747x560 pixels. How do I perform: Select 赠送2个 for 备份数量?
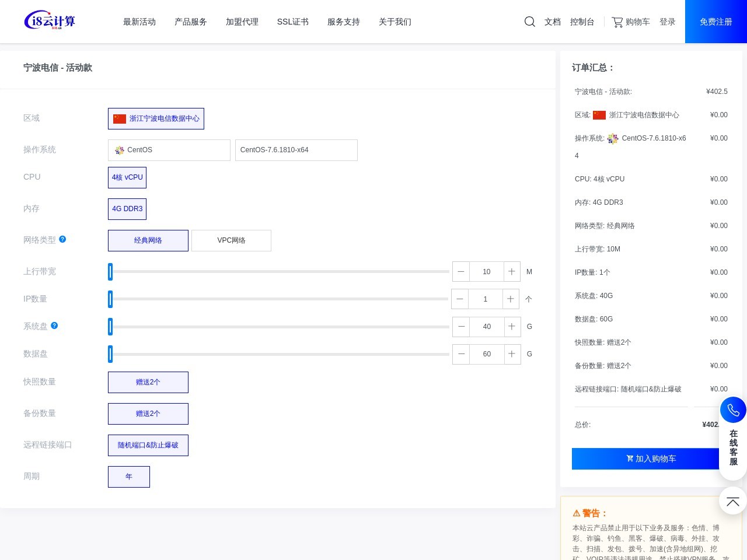pos(148,414)
